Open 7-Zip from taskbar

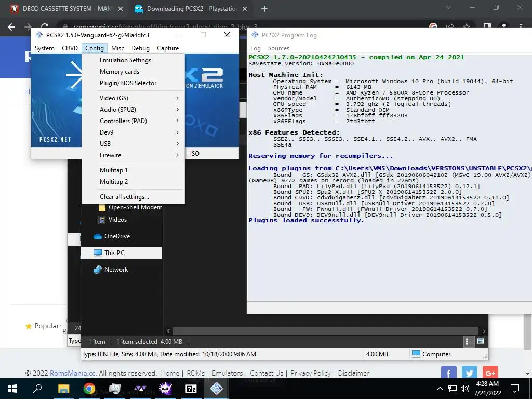191,389
